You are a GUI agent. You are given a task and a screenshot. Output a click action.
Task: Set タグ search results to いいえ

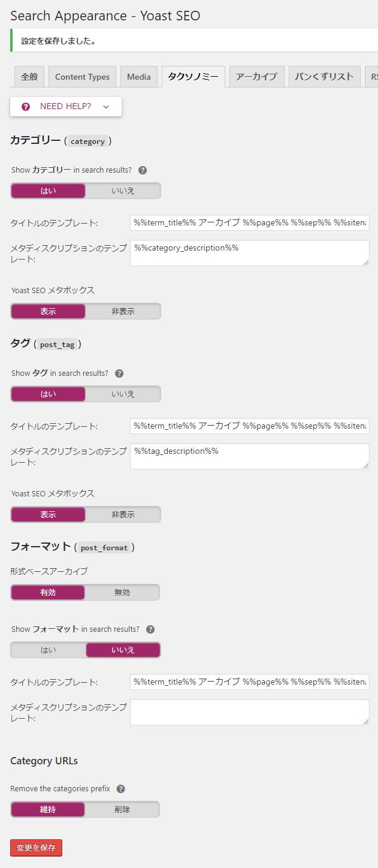[x=123, y=394]
